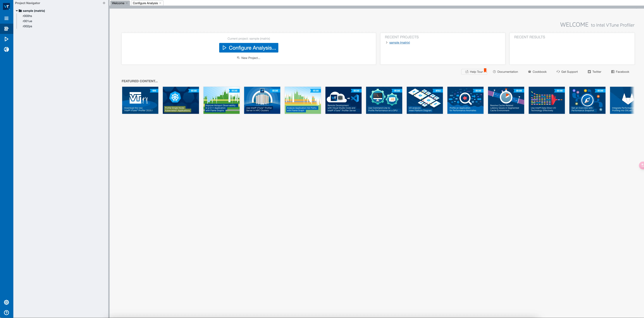Collapse the sample (matrix) project tree
This screenshot has height=318, width=644.
tap(17, 11)
